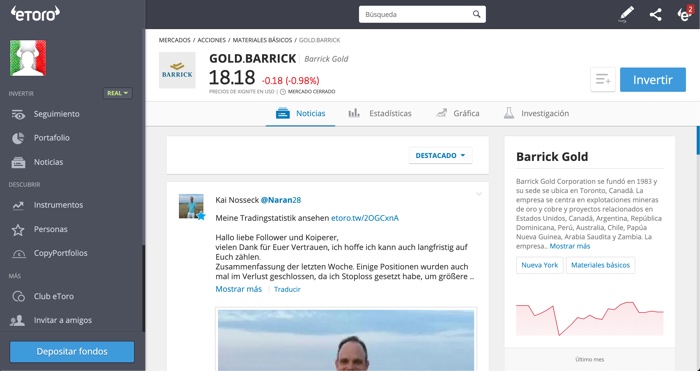The width and height of the screenshot is (700, 371).
Task: Click the Depositar fondos button
Action: pos(72,352)
